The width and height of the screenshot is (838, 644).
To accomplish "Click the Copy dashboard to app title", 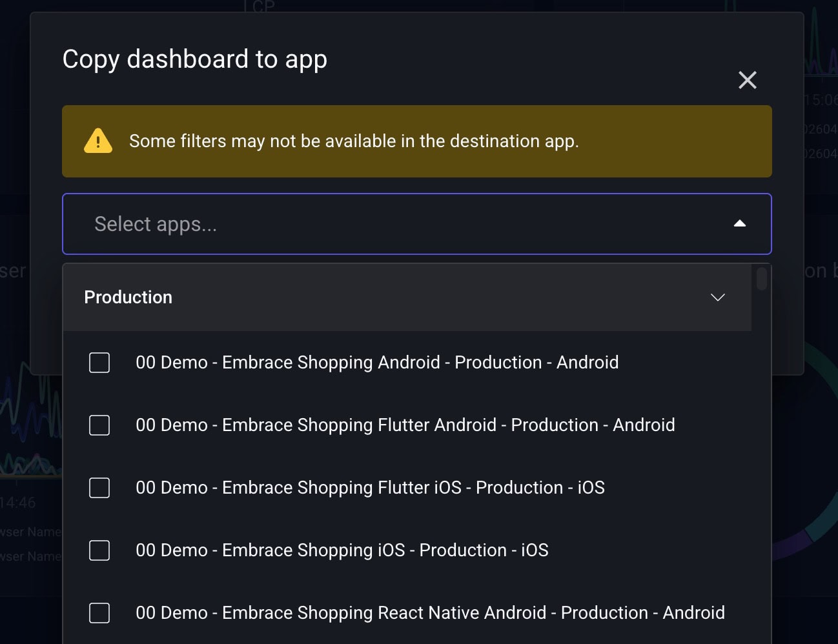I will click(194, 59).
